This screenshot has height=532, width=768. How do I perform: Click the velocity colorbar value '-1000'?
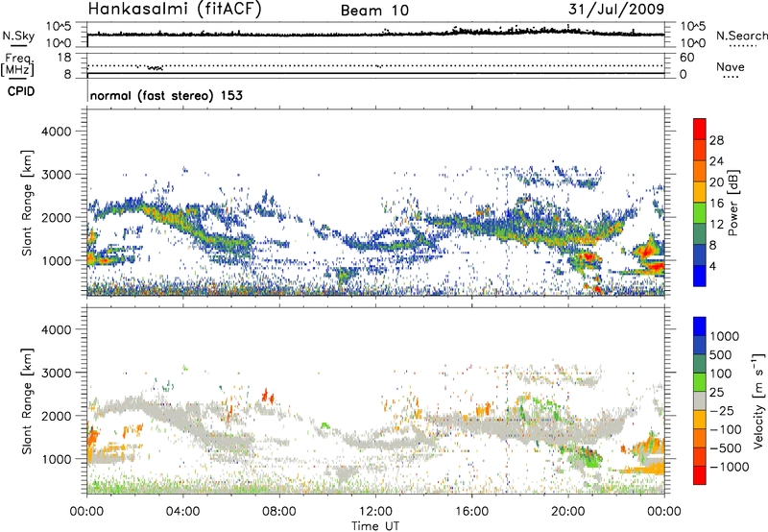[x=730, y=467]
